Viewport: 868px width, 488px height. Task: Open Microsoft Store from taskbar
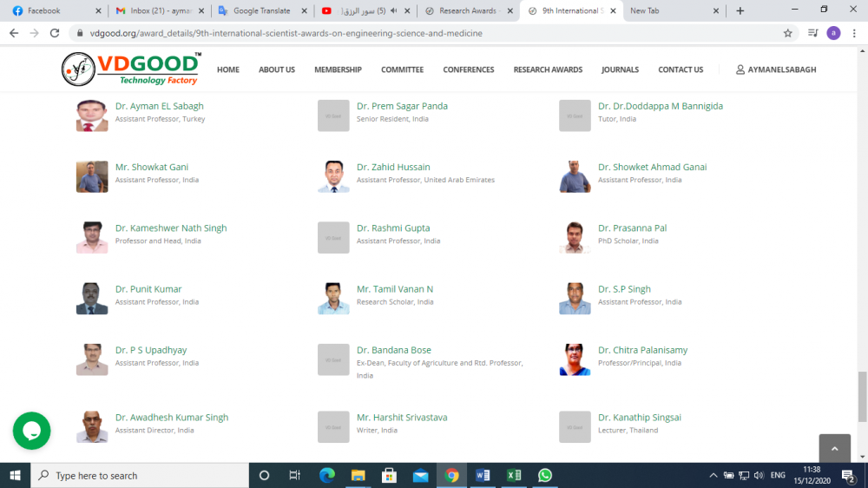pyautogui.click(x=389, y=475)
